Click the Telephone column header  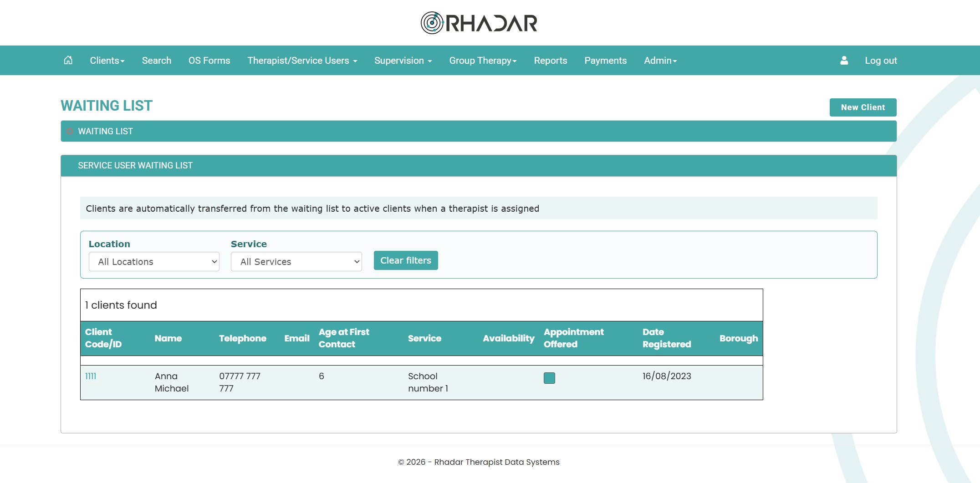[x=243, y=338]
